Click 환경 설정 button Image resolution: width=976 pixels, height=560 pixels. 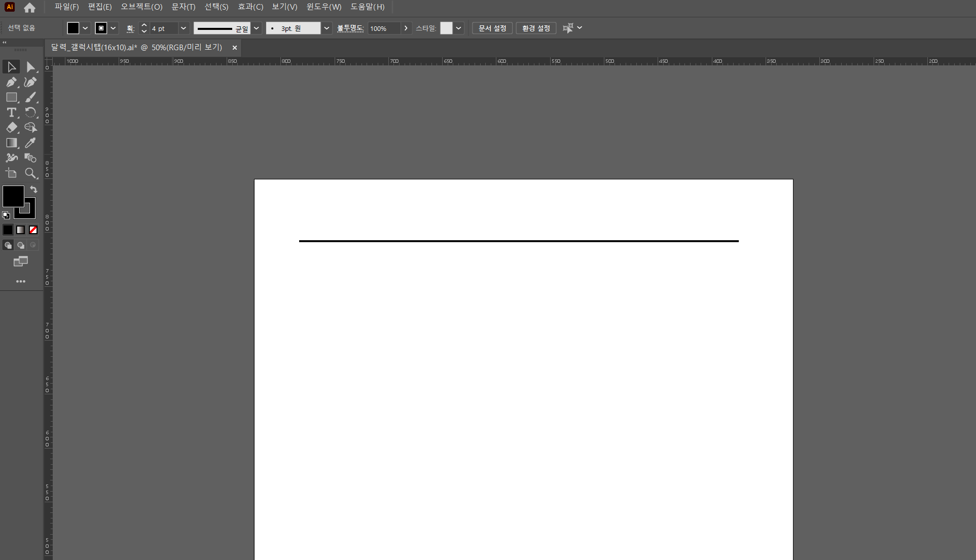click(x=536, y=28)
